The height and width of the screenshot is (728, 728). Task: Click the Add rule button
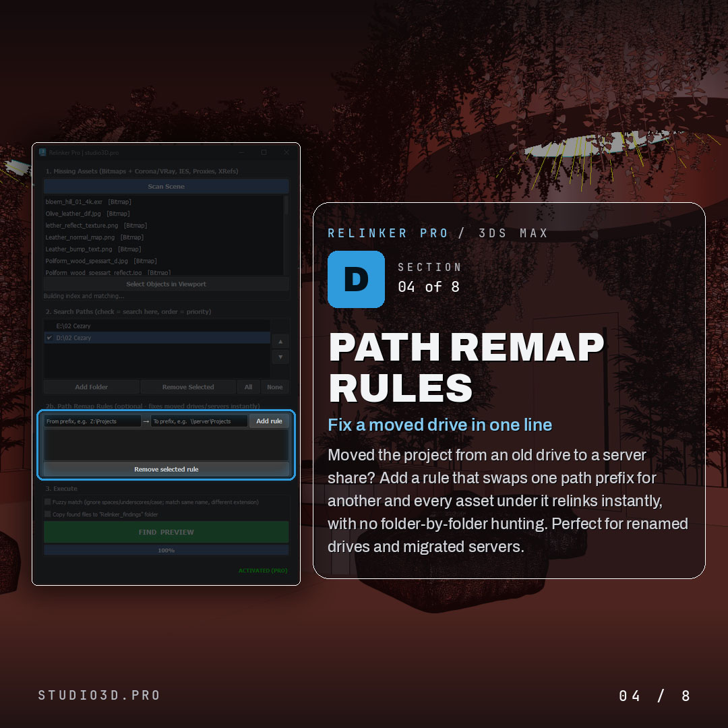tap(269, 421)
